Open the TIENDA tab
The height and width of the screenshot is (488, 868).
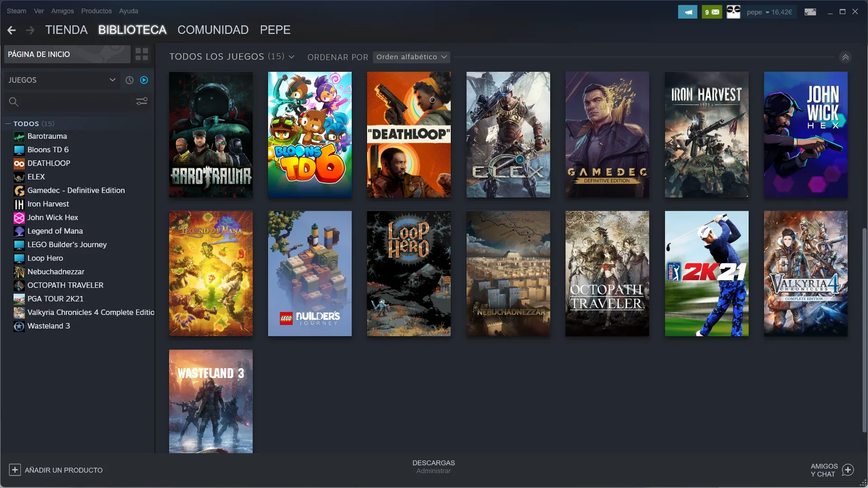pos(66,30)
